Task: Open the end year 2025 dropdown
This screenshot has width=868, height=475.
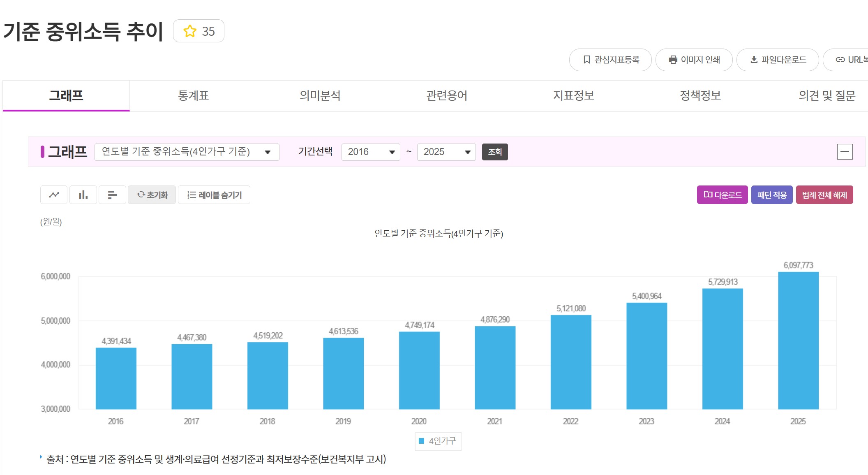Action: coord(446,152)
